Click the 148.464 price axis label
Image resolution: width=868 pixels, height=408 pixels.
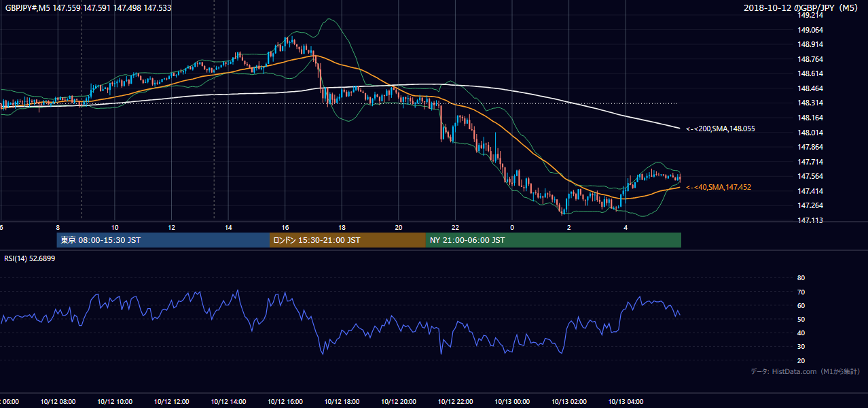[x=810, y=88]
